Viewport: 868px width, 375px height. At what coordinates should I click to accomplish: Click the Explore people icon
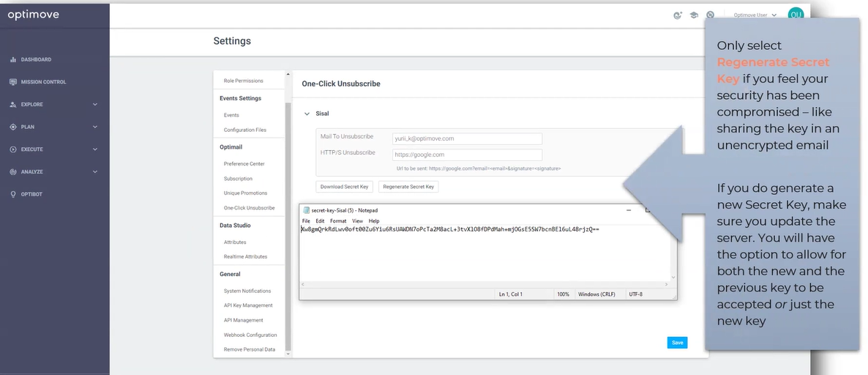13,104
